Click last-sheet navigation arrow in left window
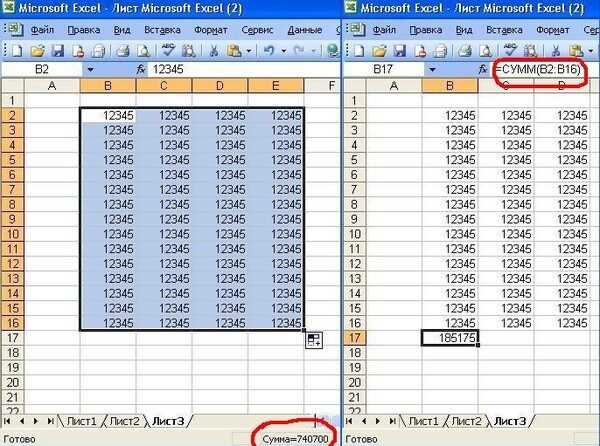Image resolution: width=600 pixels, height=446 pixels. (x=50, y=421)
